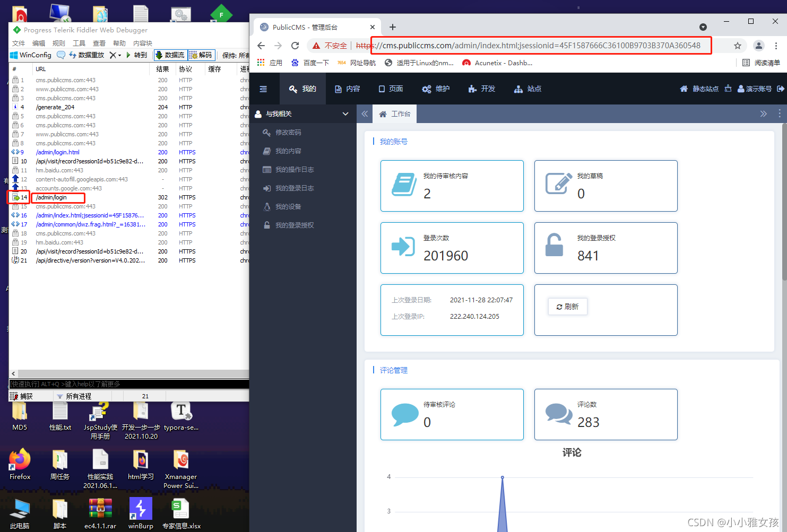Open the 站点 top navigation tab
Image resolution: width=787 pixels, height=532 pixels.
tap(528, 89)
